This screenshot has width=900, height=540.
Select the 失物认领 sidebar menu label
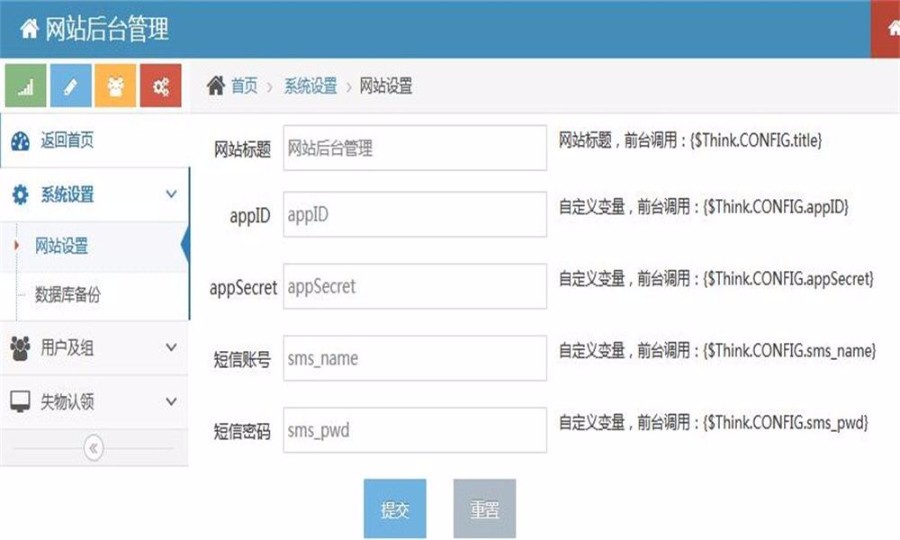pos(67,402)
